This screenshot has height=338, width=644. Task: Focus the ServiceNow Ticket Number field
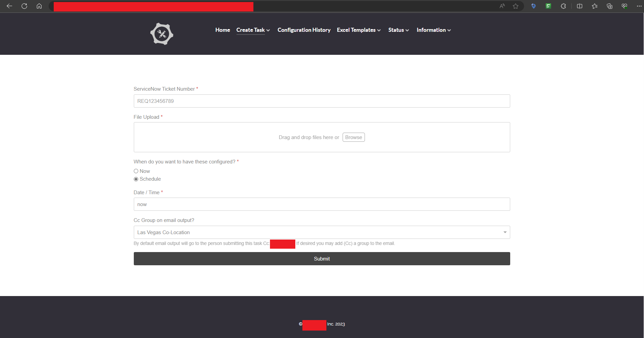pyautogui.click(x=322, y=101)
